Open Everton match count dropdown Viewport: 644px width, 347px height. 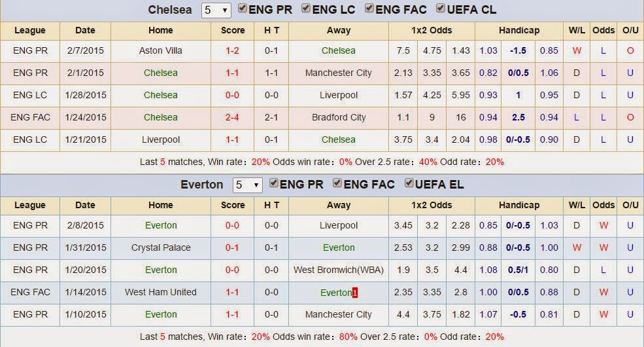coord(247,185)
